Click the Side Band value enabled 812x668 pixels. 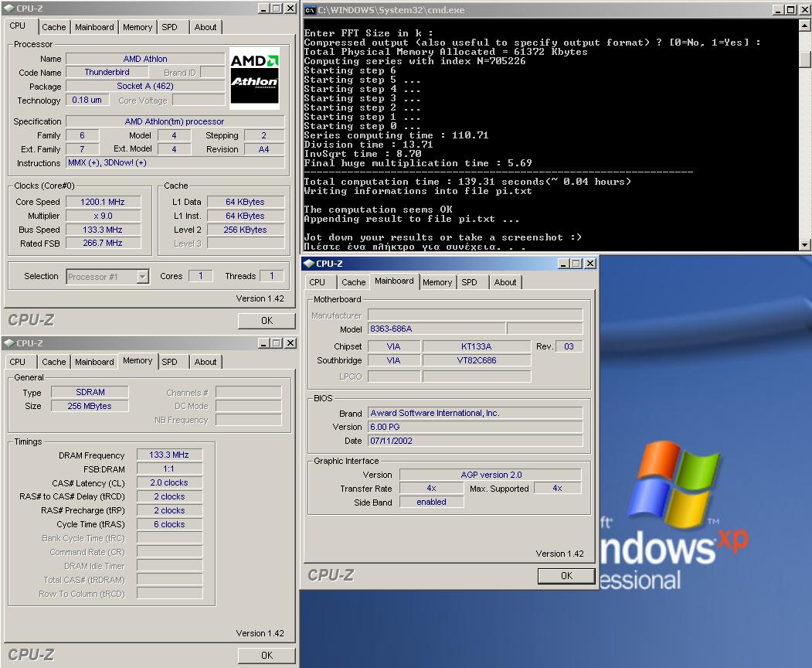pyautogui.click(x=431, y=503)
